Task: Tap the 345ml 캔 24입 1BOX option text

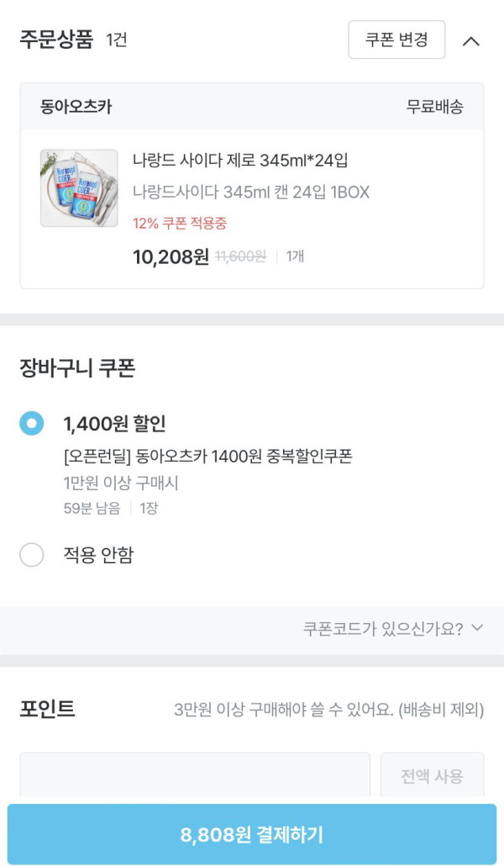Action: tap(251, 193)
